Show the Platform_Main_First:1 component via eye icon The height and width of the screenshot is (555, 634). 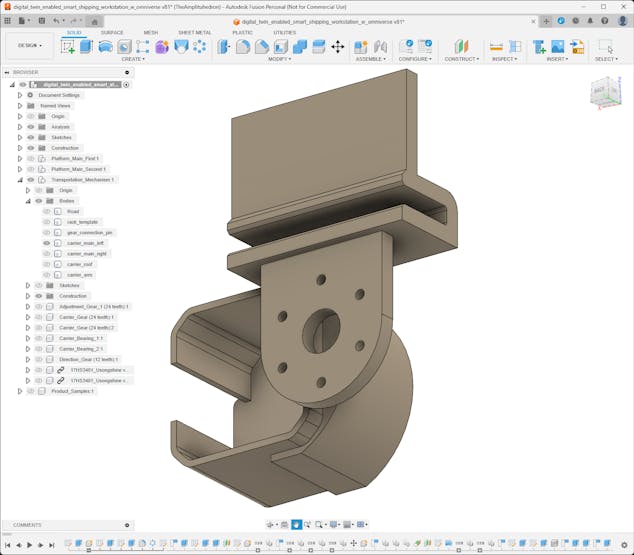[31, 158]
